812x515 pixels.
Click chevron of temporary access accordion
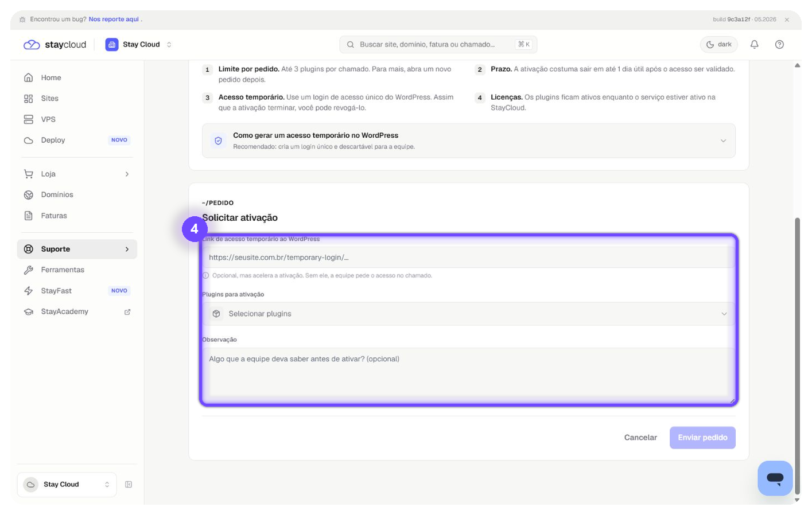tap(723, 141)
